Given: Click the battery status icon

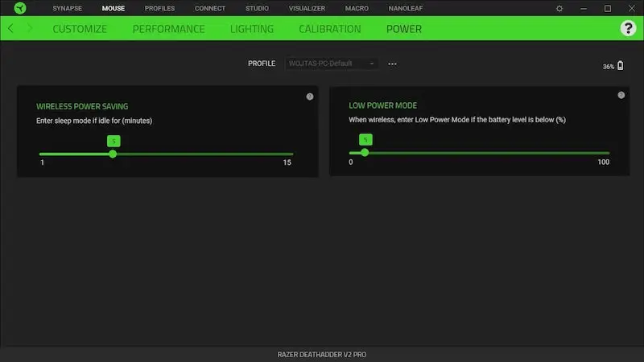Looking at the screenshot, I should (x=620, y=65).
